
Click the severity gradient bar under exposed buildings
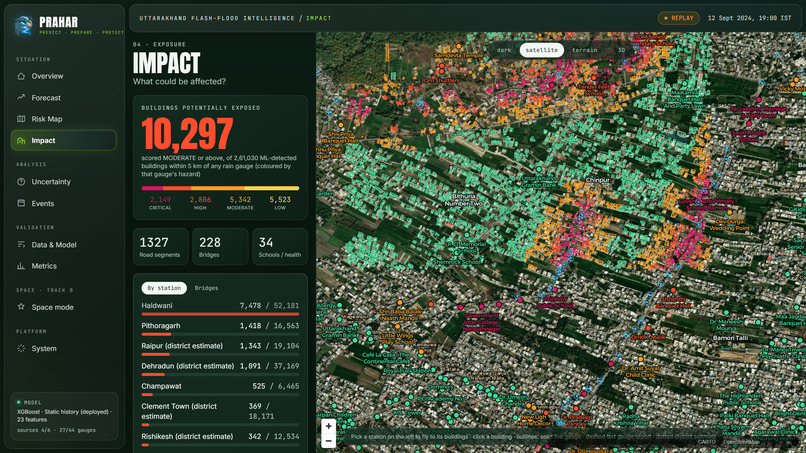220,188
